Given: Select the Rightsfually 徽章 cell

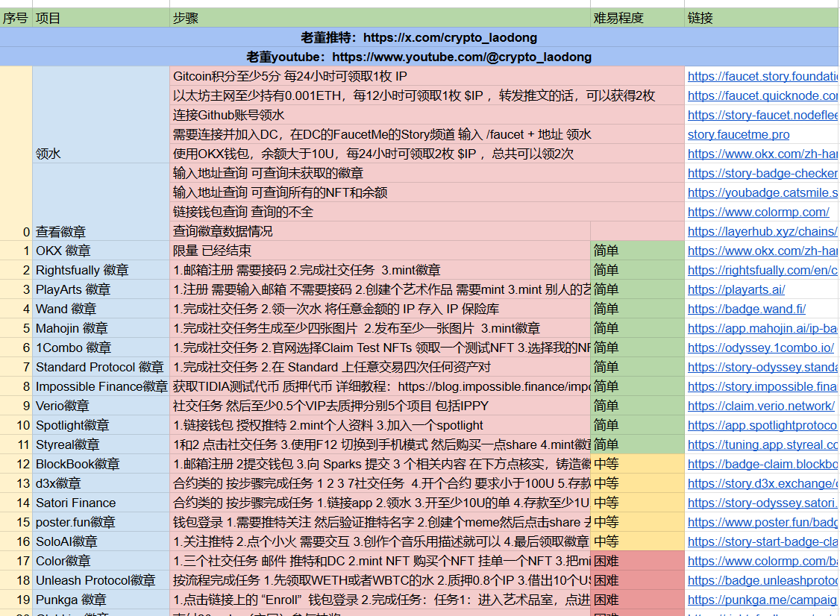Looking at the screenshot, I should point(101,270).
